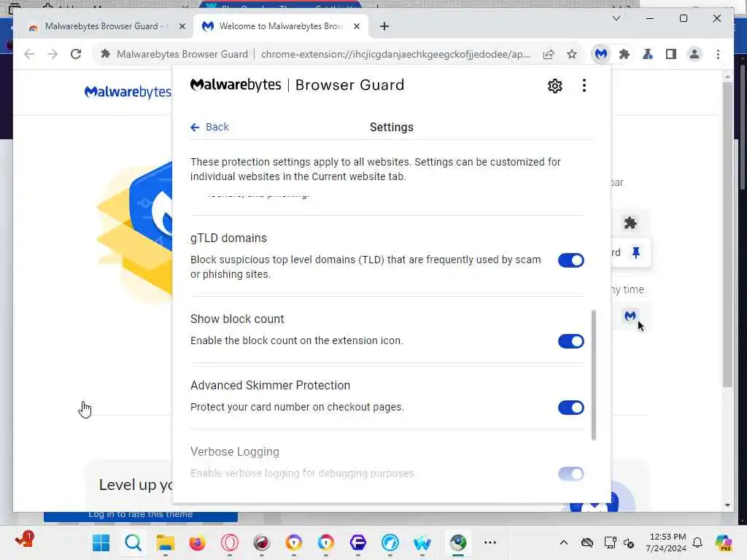Click the blue pin icon on welcome page
Viewport: 747px width, 560px height.
pyautogui.click(x=636, y=252)
